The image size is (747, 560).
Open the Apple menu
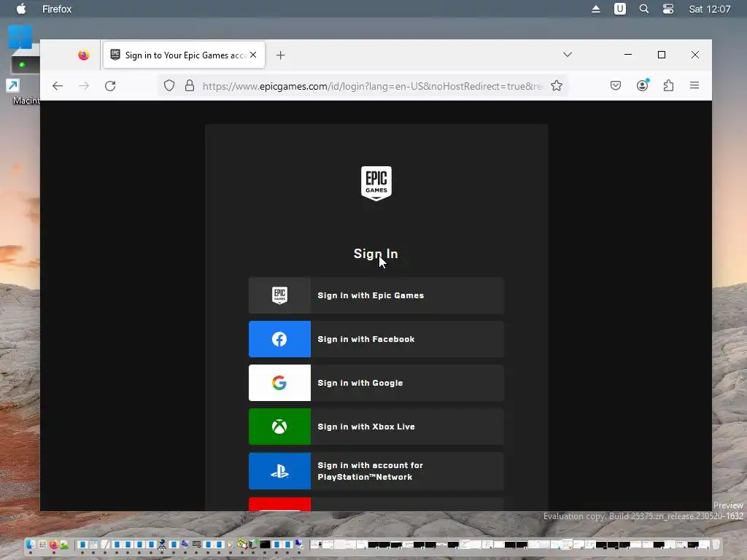click(21, 9)
